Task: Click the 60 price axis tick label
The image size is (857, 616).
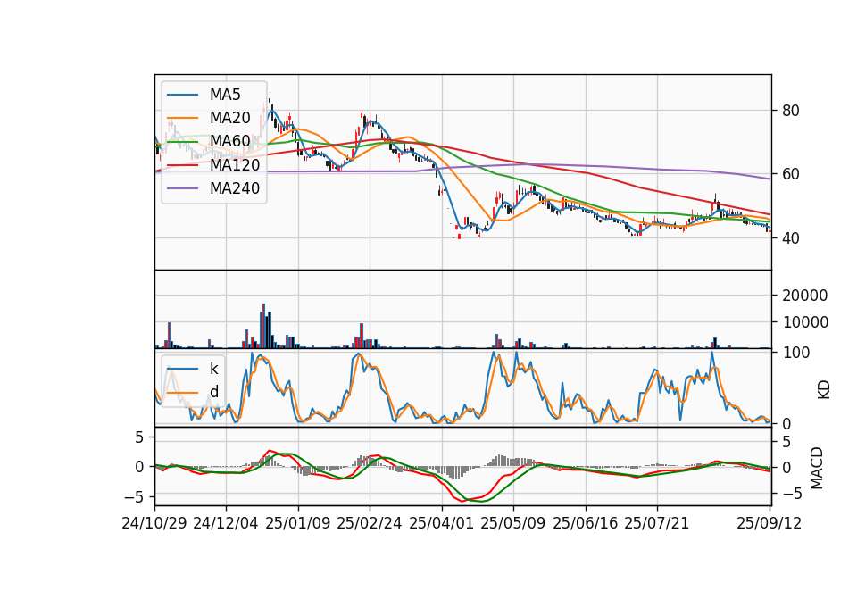Action: pyautogui.click(x=791, y=174)
